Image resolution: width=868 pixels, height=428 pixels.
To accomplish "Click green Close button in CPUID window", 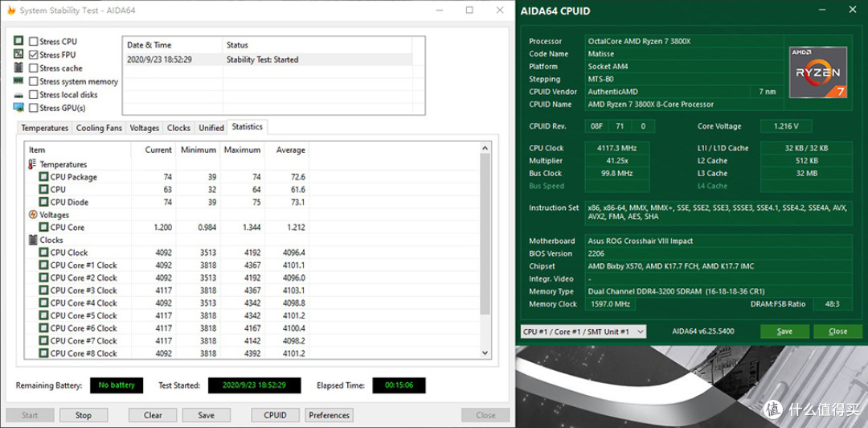I will pos(837,331).
